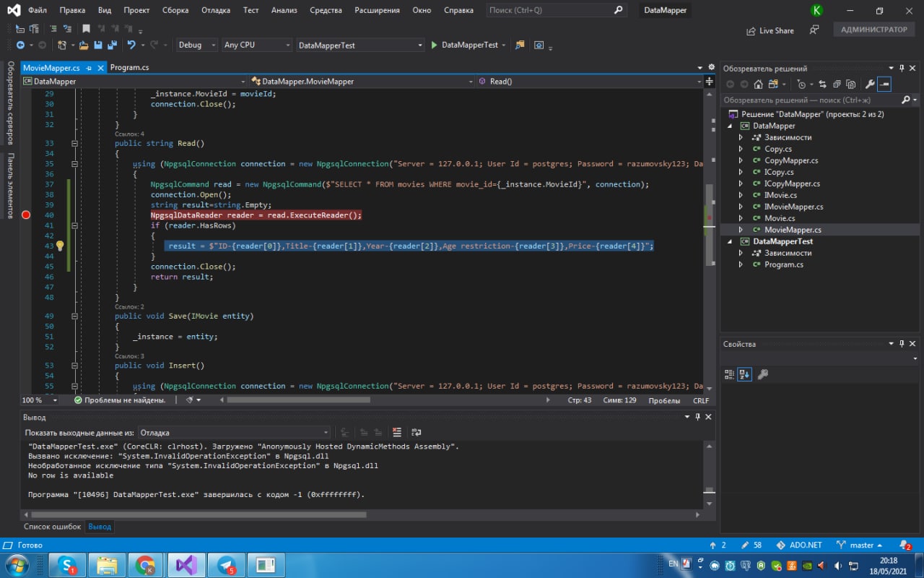Click Панель элементов side tab
Image resolution: width=924 pixels, height=578 pixels.
point(10,186)
